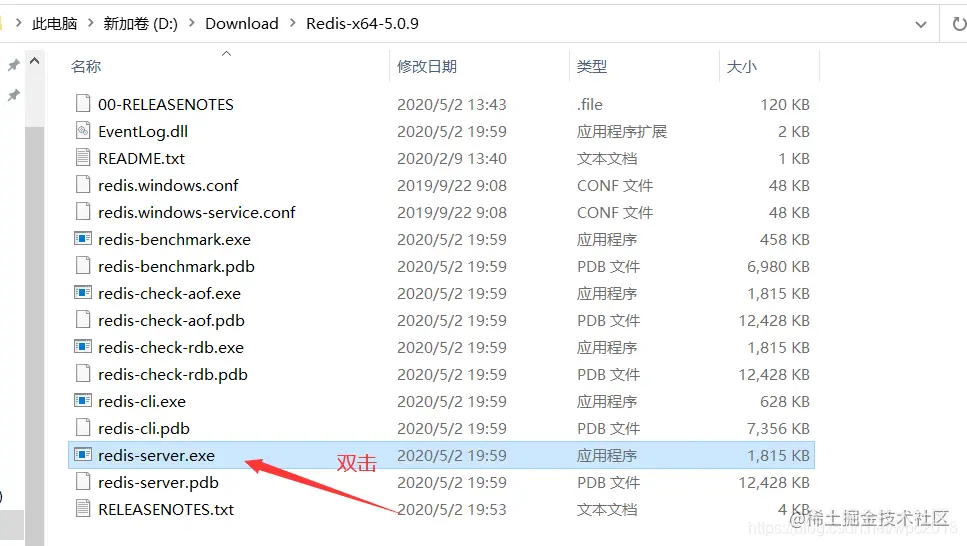
Task: Select the redis-check-aof.exe file name
Action: pos(170,293)
